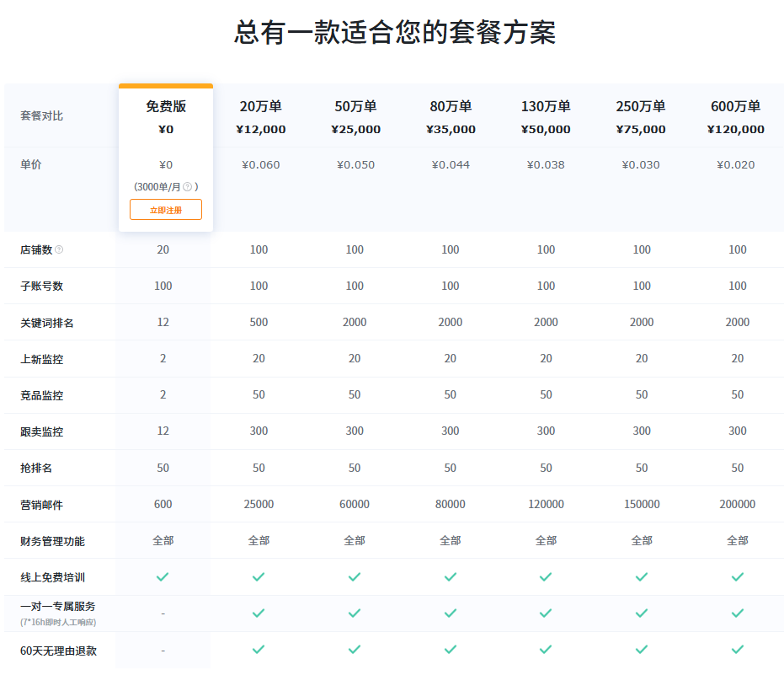Click the help icon next to 3000单/月

(187, 186)
